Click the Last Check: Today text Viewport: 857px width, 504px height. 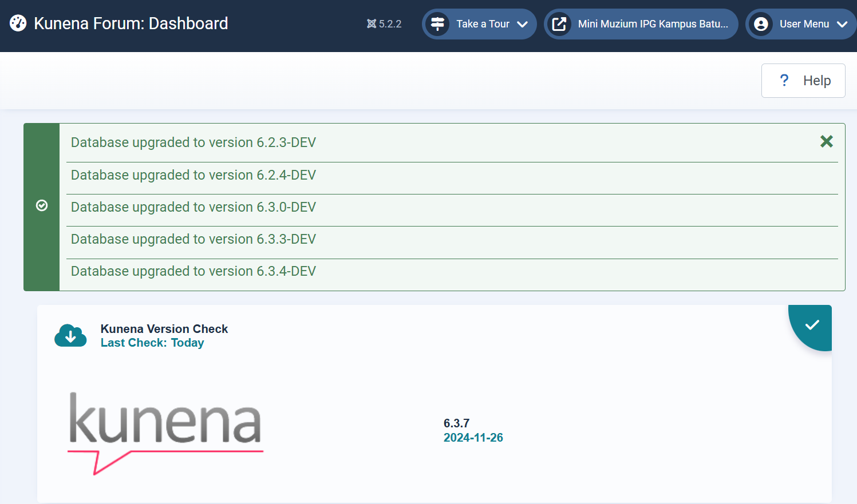coord(152,343)
